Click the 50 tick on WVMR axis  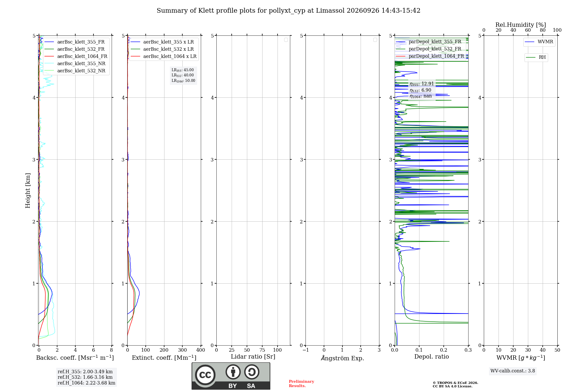pyautogui.click(x=557, y=350)
